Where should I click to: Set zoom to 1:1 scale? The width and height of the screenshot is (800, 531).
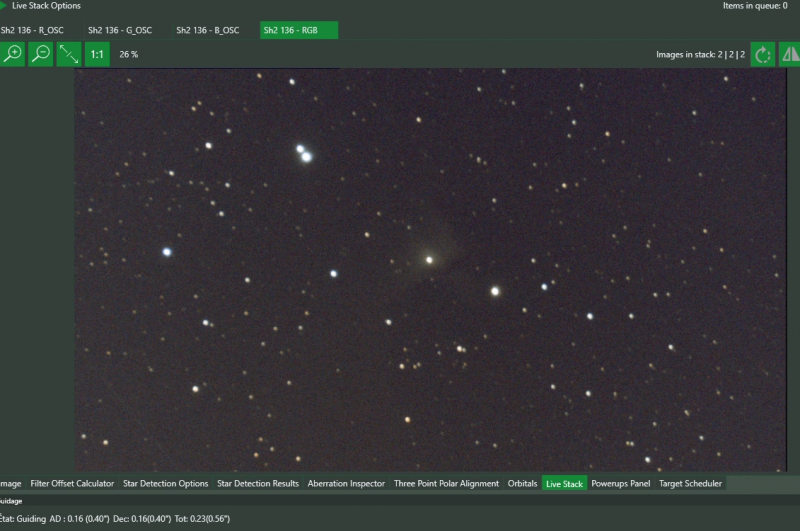97,54
